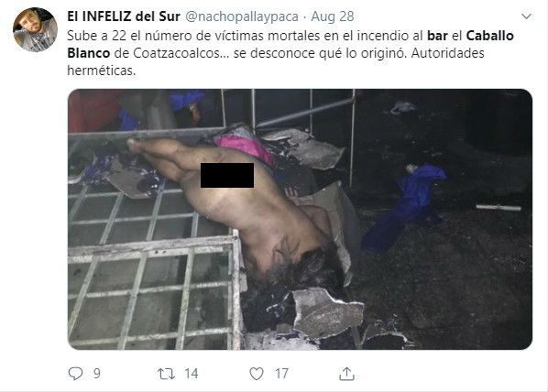Click the word 'Coatzacoalcos' in tweet text
The image size is (548, 392).
(x=177, y=53)
